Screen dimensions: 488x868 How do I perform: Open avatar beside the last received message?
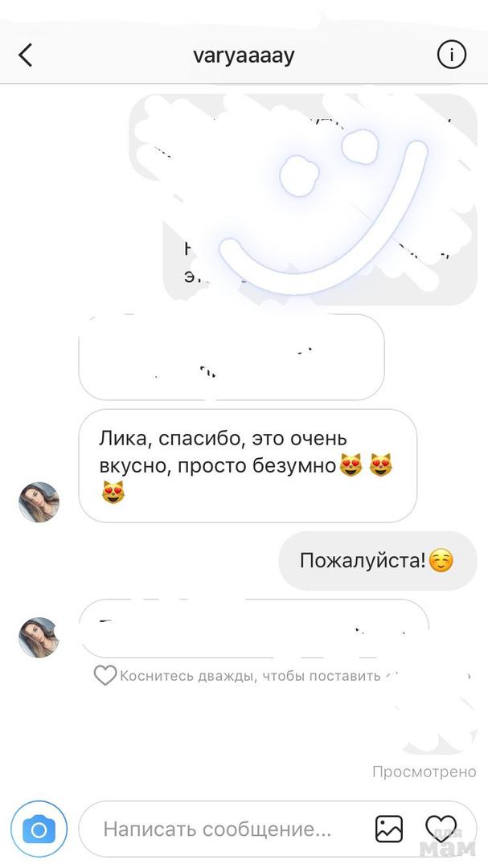39,637
